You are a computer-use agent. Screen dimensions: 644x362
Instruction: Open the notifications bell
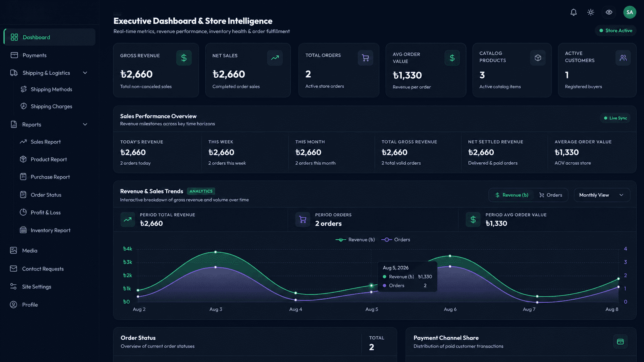(574, 12)
